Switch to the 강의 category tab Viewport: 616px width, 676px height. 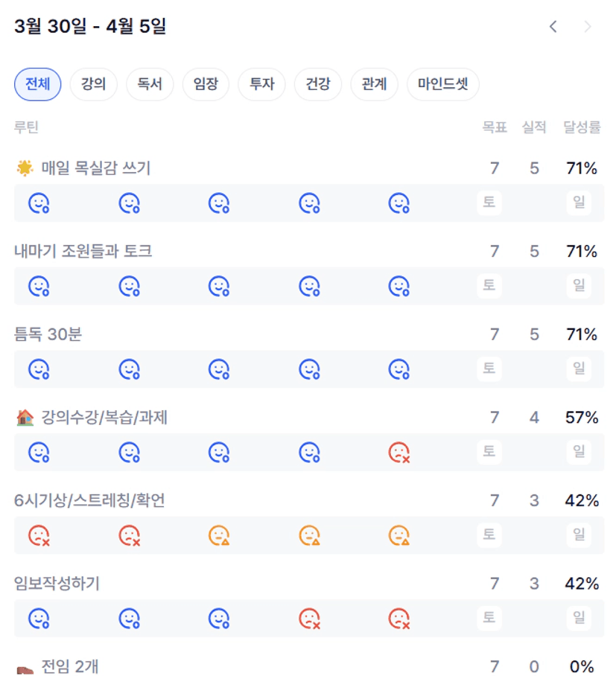pyautogui.click(x=93, y=84)
